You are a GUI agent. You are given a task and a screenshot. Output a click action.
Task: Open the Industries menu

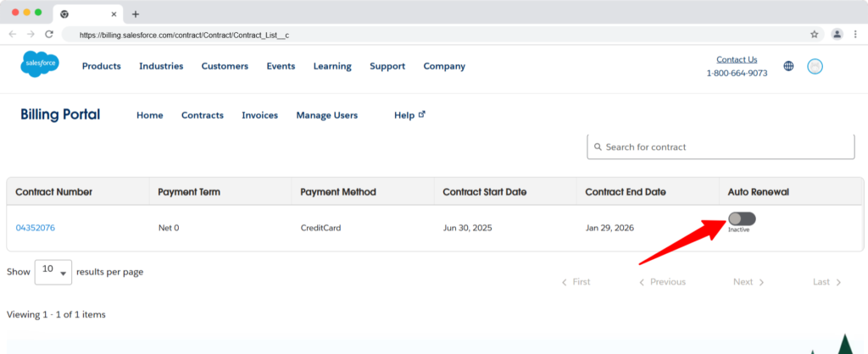161,66
